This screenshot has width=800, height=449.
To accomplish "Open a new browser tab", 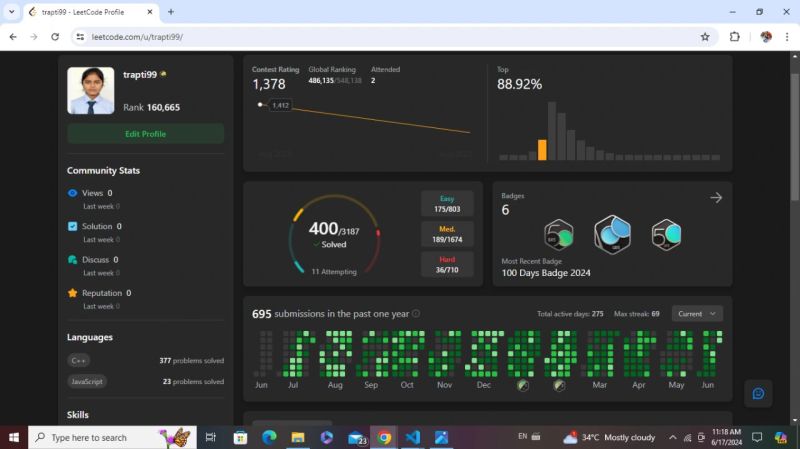I will coord(171,12).
